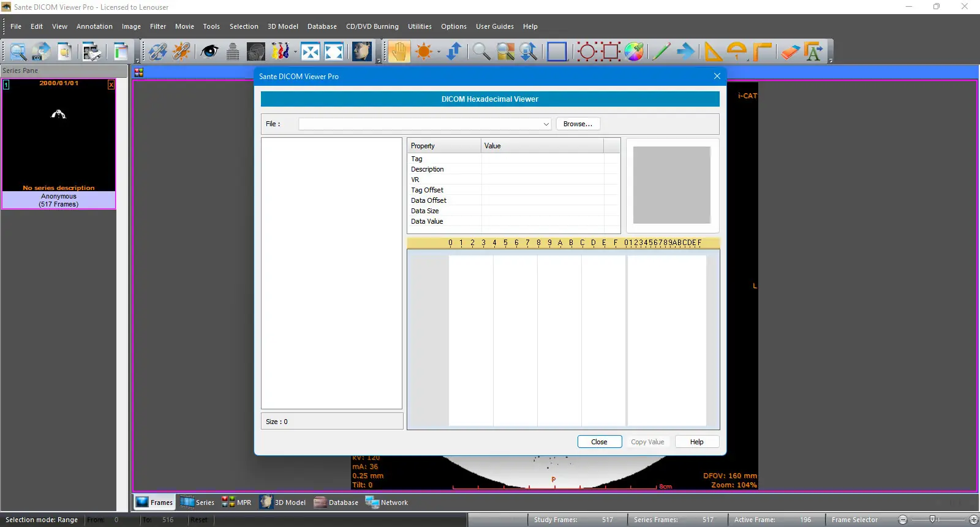Image resolution: width=980 pixels, height=527 pixels.
Task: Open the dropdown arrow beside the colored figures icon
Action: [295, 51]
